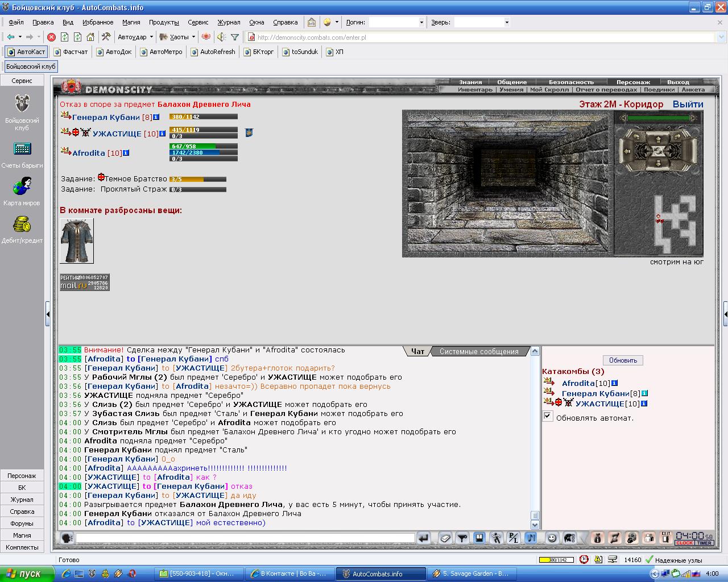Click the Дебит/кредит coins icon
Image resolution: width=728 pixels, height=582 pixels.
pos(22,229)
